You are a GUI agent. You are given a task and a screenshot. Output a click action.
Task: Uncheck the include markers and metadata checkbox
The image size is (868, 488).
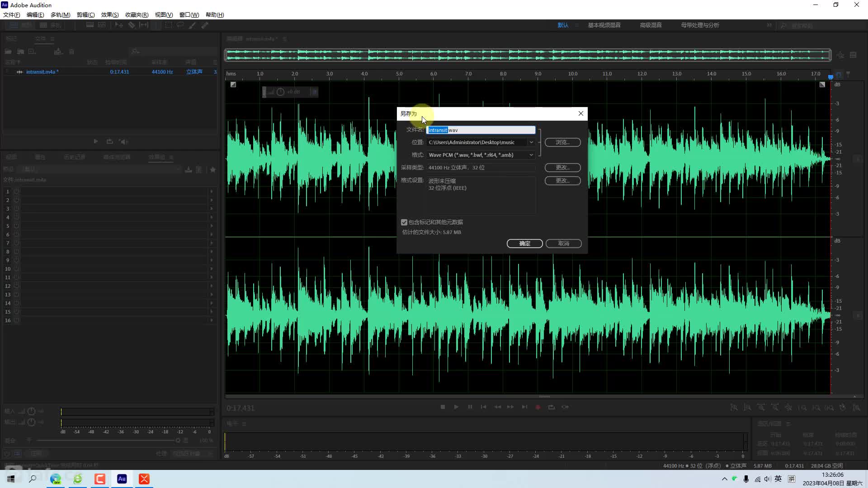click(x=404, y=222)
